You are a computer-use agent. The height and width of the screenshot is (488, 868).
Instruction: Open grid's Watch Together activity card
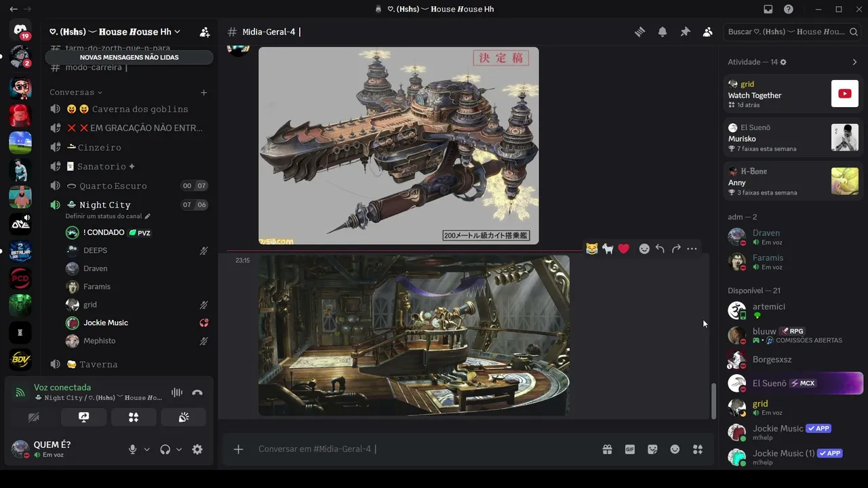(793, 94)
